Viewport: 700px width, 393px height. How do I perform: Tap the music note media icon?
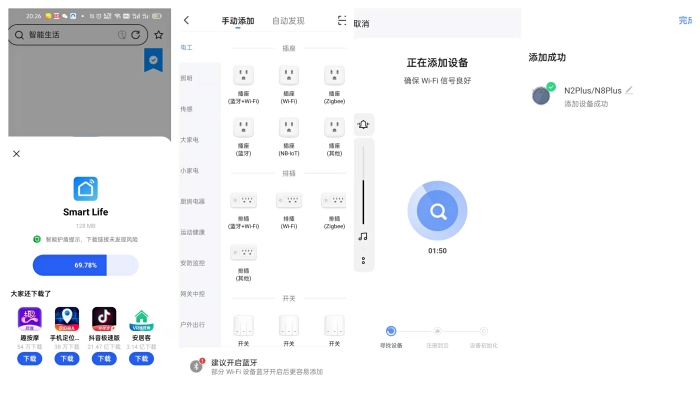tap(363, 237)
